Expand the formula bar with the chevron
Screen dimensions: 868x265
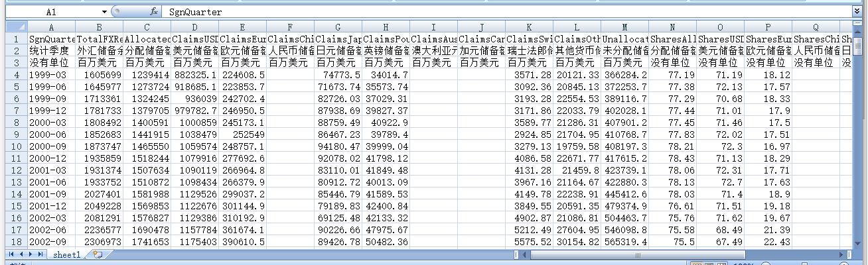tap(857, 12)
